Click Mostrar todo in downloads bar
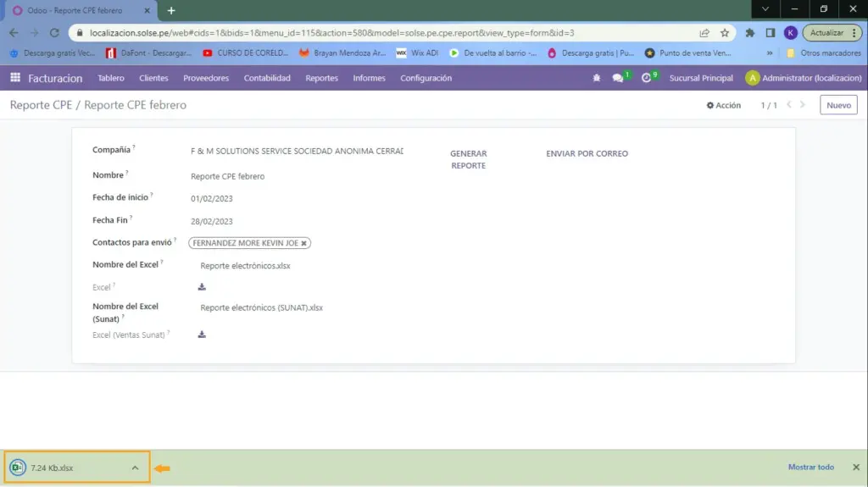Screen dimensions: 868x487 click(x=810, y=468)
